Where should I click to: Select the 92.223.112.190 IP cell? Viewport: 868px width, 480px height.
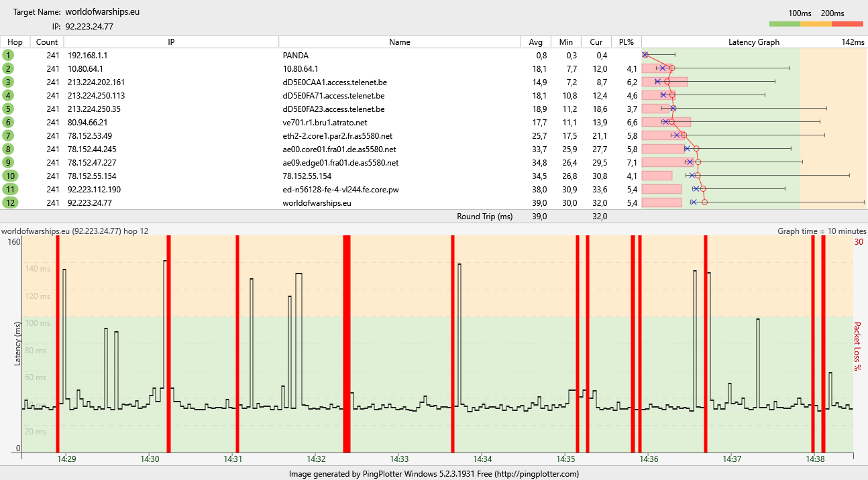pos(94,190)
